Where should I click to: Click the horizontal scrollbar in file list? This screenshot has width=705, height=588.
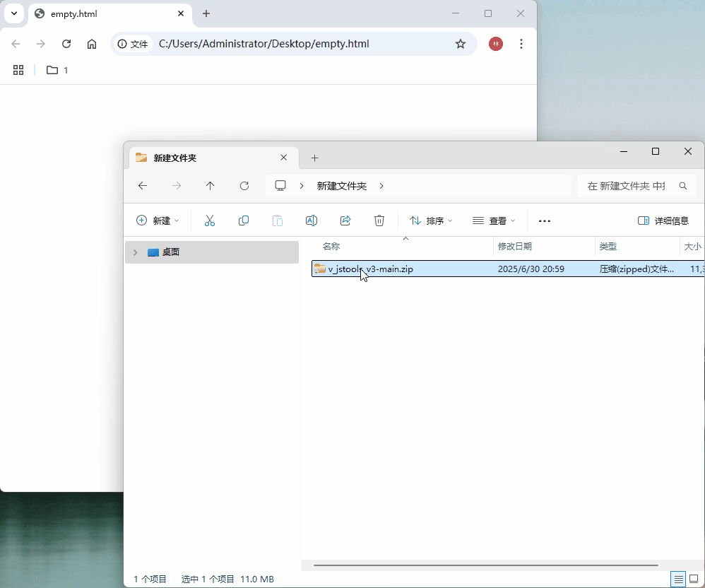(486, 565)
